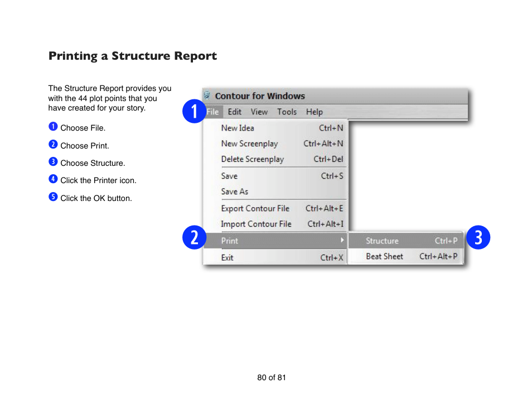
Task: Click the Choose Print instruction text
Action: coord(85,146)
